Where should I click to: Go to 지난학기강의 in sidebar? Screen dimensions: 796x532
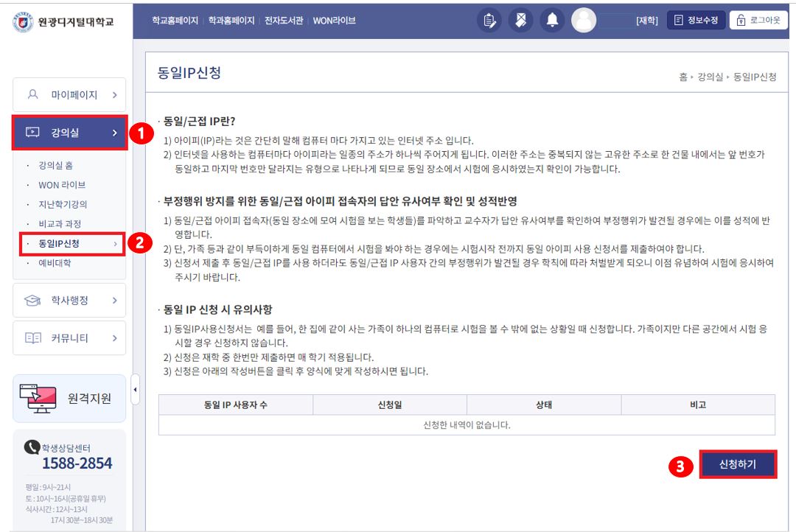(63, 204)
